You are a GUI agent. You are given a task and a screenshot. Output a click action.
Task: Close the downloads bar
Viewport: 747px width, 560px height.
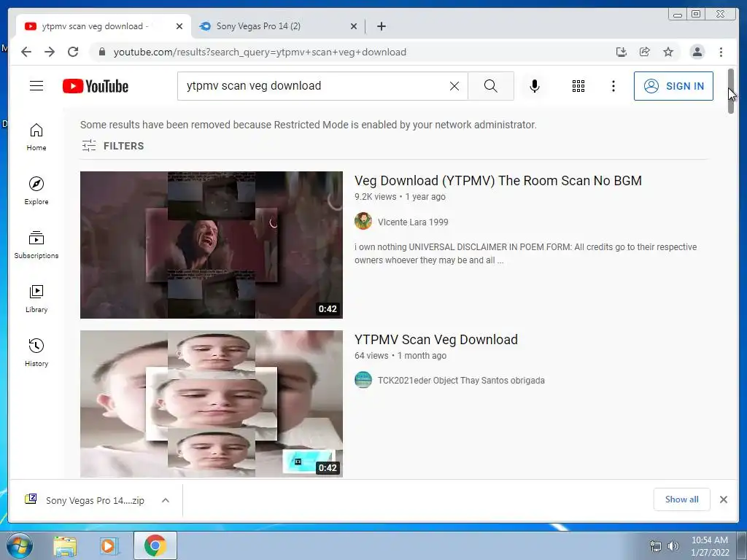723,499
